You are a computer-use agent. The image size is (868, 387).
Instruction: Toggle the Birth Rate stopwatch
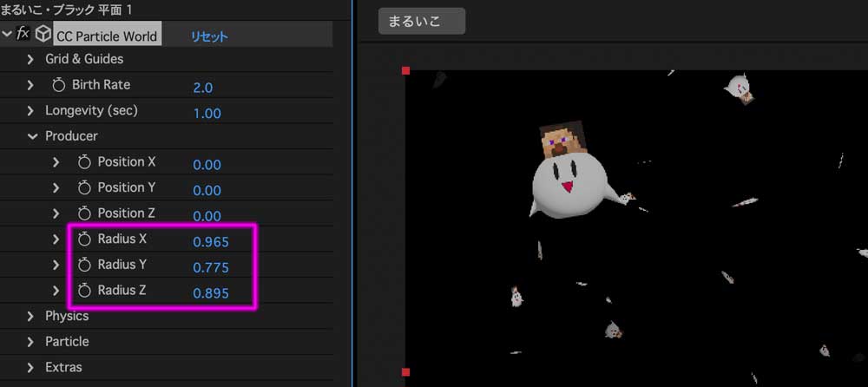(59, 85)
